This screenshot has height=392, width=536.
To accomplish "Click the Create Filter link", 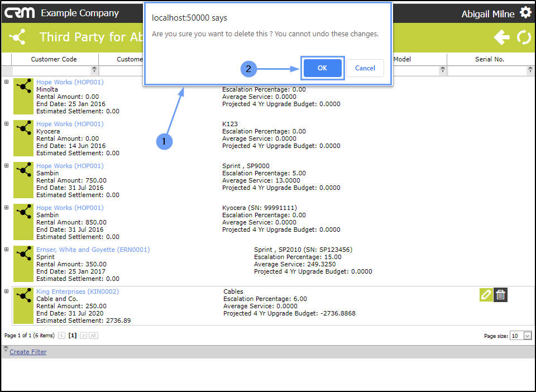I will click(28, 352).
